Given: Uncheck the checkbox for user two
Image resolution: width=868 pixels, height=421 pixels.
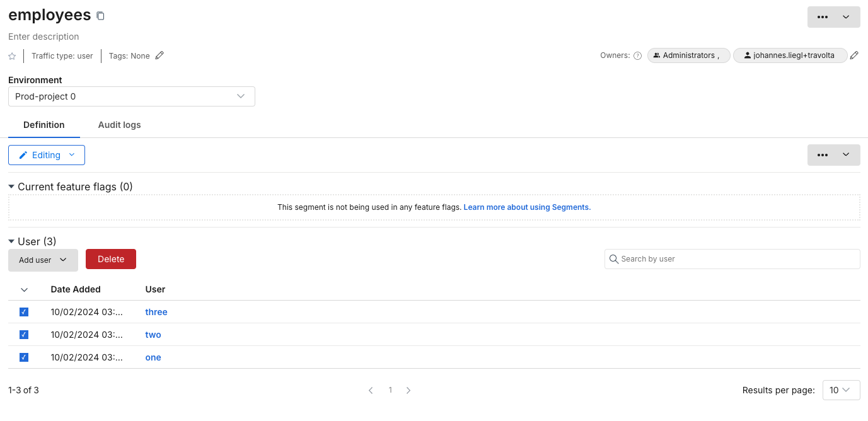Looking at the screenshot, I should (x=24, y=335).
